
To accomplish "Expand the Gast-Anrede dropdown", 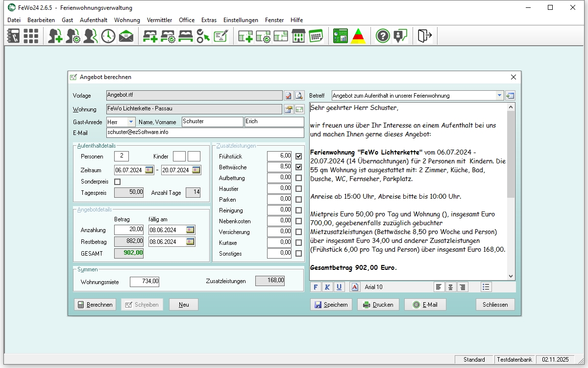I will point(131,121).
